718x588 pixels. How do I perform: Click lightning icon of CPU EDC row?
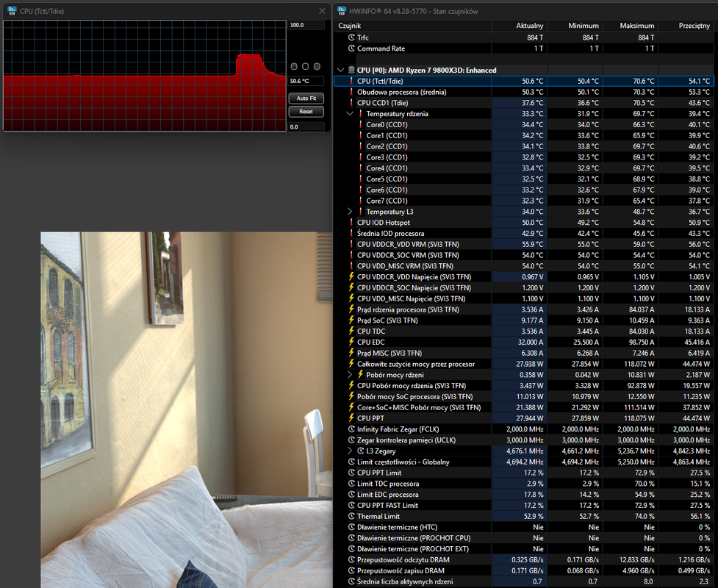click(x=351, y=342)
